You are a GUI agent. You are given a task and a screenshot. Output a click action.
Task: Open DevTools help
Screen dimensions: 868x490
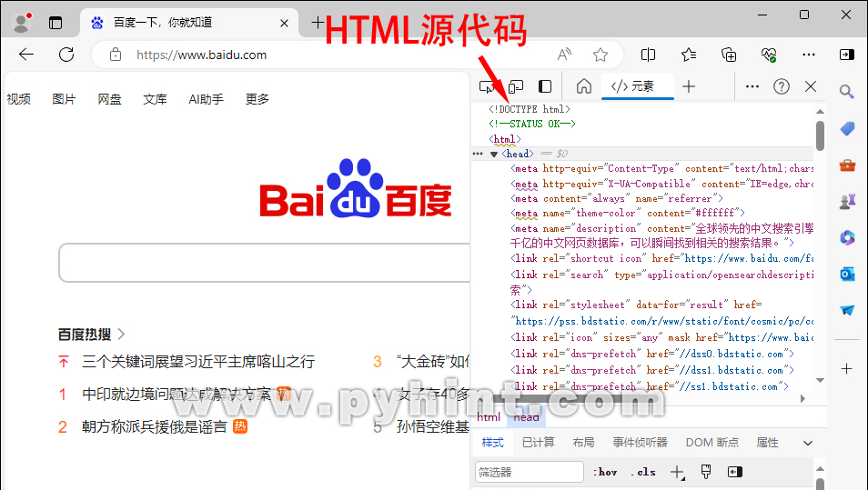coord(781,86)
